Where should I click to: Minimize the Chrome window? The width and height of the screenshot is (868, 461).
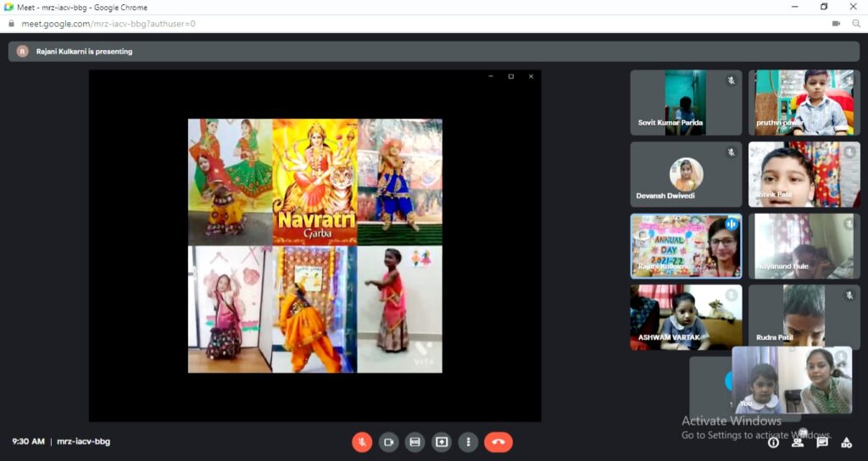(795, 7)
